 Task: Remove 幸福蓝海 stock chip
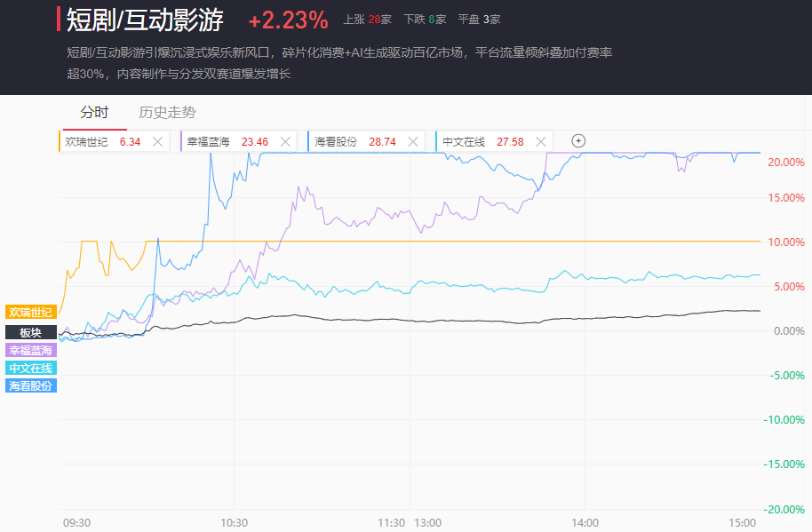285,141
